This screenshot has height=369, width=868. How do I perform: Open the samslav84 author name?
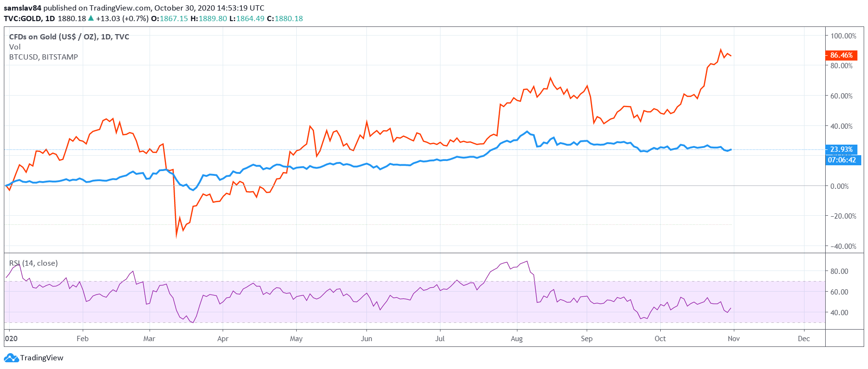[23, 8]
